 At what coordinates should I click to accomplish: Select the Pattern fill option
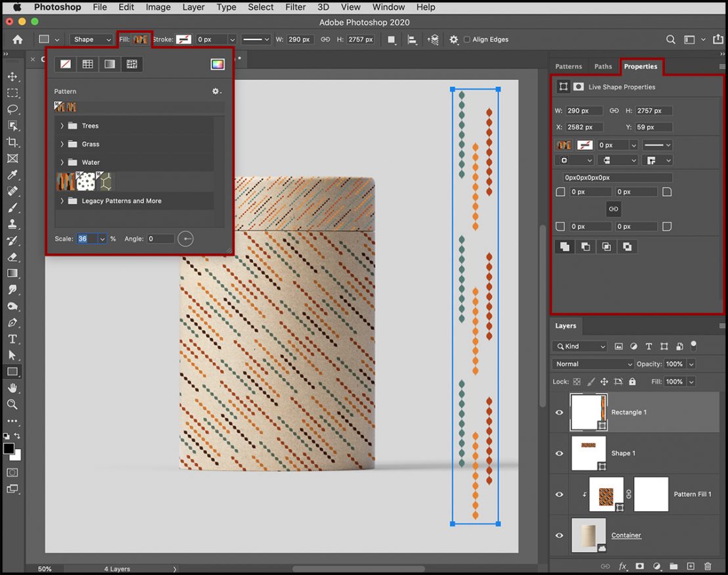point(132,64)
